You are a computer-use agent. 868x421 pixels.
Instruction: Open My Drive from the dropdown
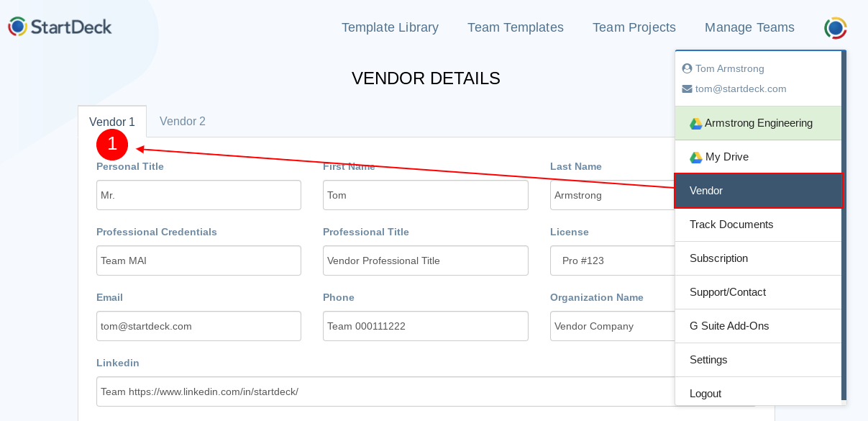coord(758,157)
